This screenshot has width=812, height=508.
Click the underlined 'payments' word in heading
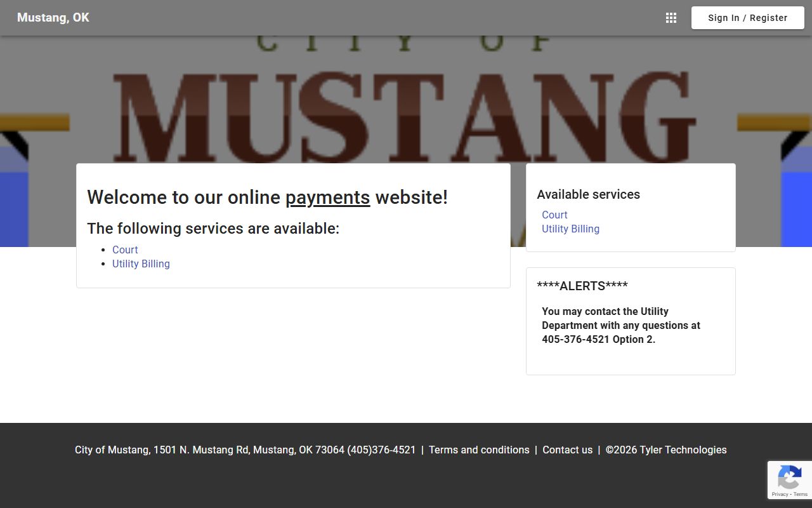tap(327, 197)
